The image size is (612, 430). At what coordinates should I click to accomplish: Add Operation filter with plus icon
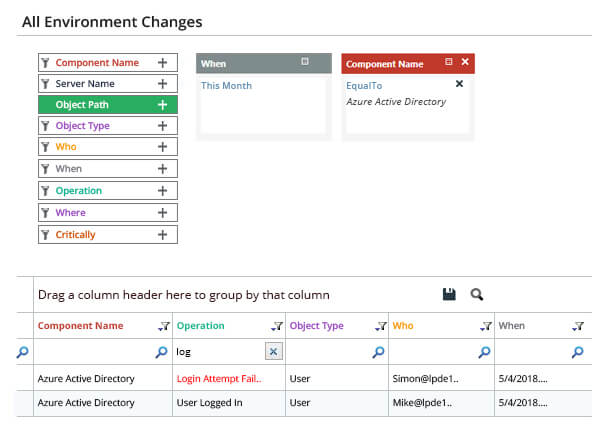(x=162, y=191)
